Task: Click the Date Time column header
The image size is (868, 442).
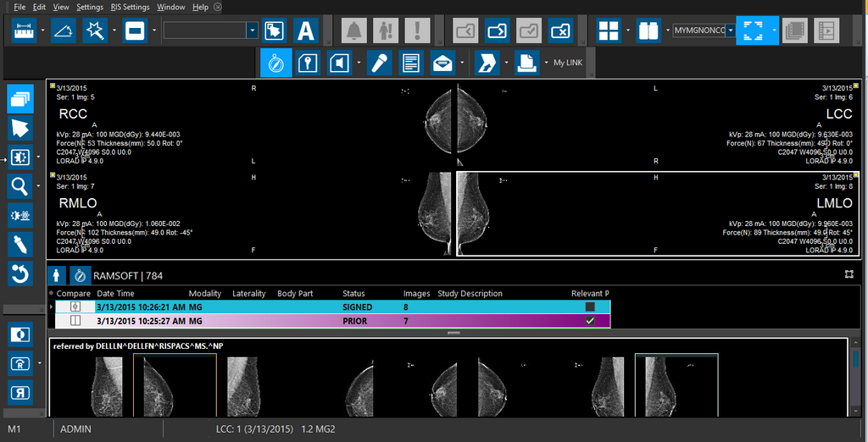Action: click(115, 294)
